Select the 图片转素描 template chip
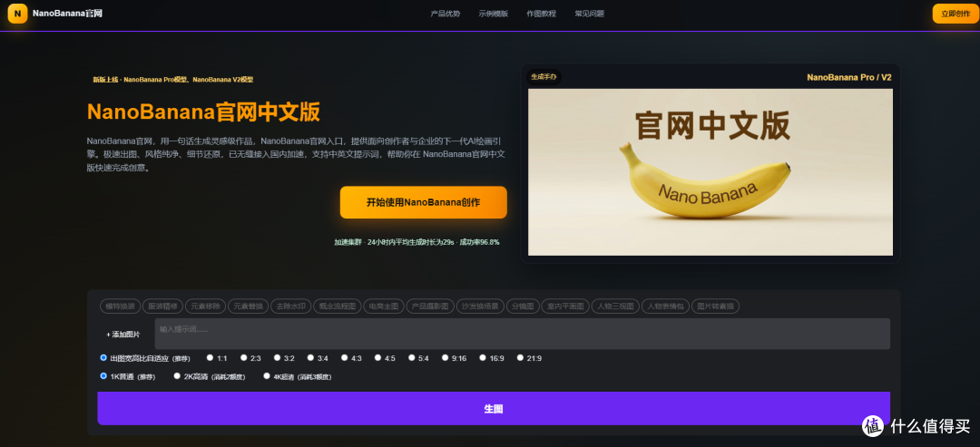This screenshot has height=447, width=980. coord(716,306)
